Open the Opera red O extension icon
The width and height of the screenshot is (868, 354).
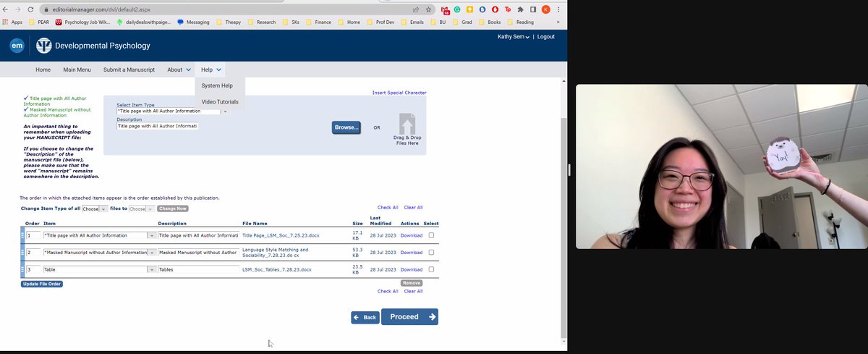pos(495,9)
